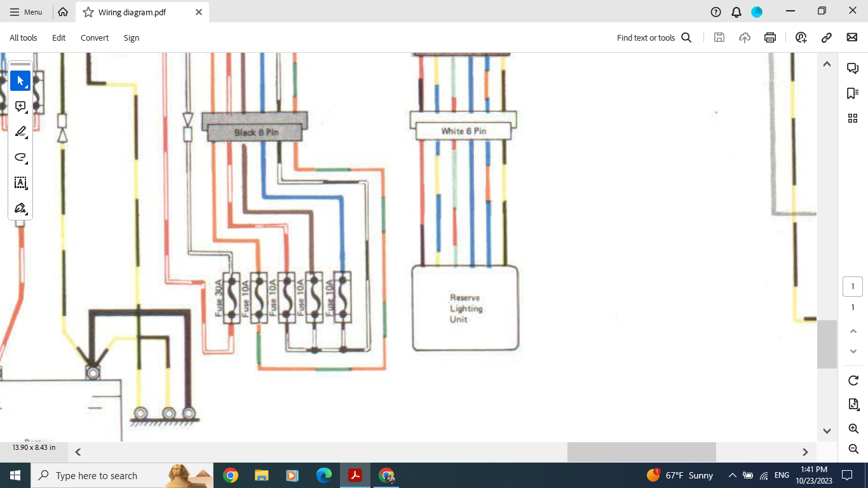
Task: Print the document with printer icon
Action: pos(770,37)
